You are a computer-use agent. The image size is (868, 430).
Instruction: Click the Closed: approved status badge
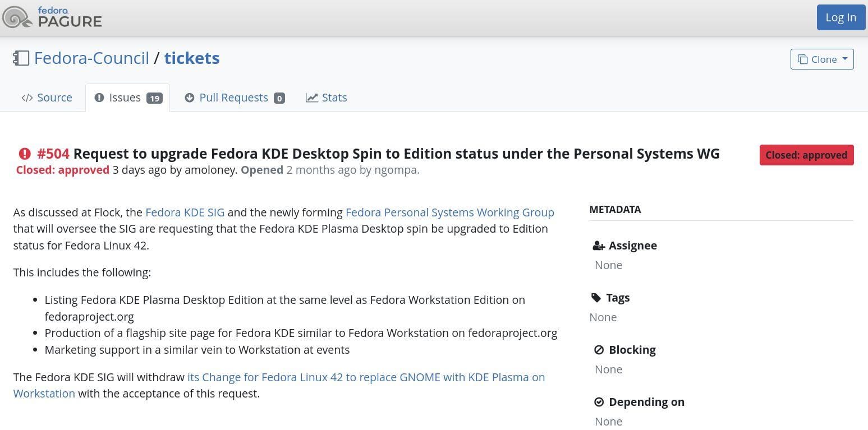806,155
